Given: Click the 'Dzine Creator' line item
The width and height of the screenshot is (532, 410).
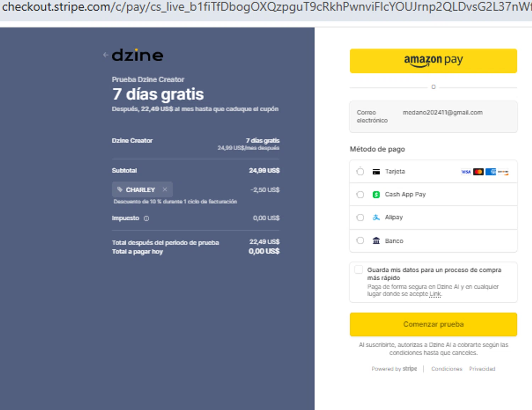Looking at the screenshot, I should click(132, 141).
